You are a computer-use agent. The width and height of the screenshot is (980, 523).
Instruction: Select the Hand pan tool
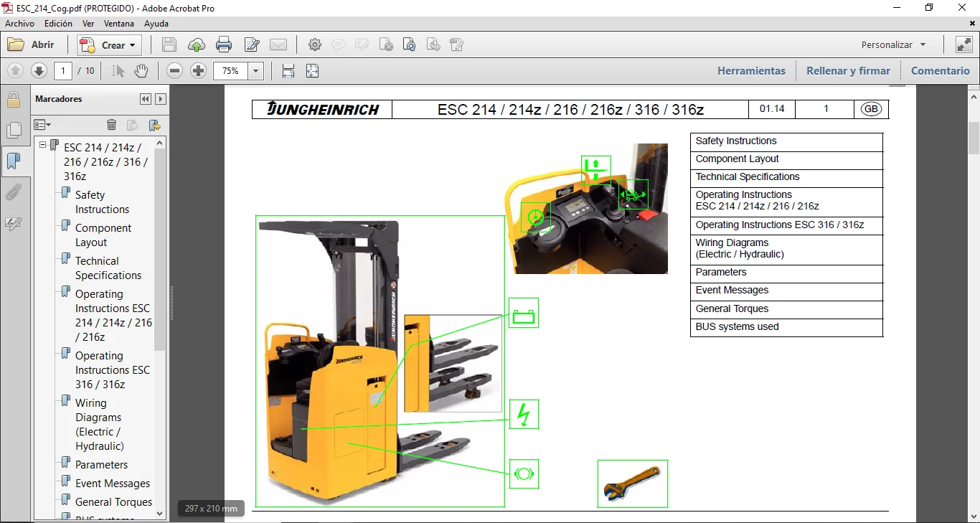click(141, 71)
